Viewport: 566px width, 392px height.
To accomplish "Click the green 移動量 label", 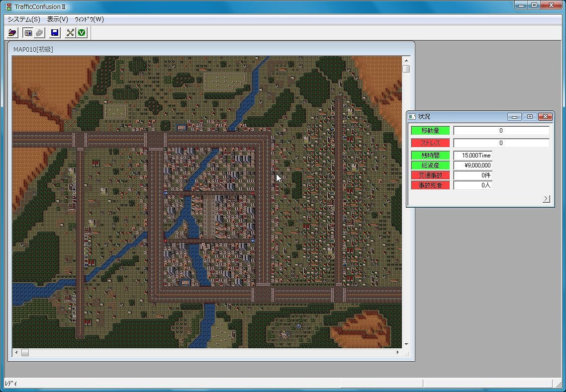I will pyautogui.click(x=430, y=131).
